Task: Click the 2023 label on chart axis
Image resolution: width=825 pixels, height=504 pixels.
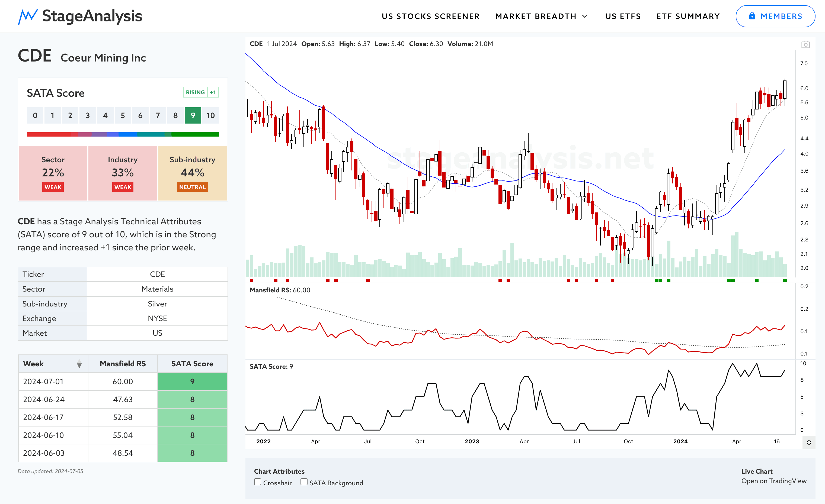Action: [472, 441]
